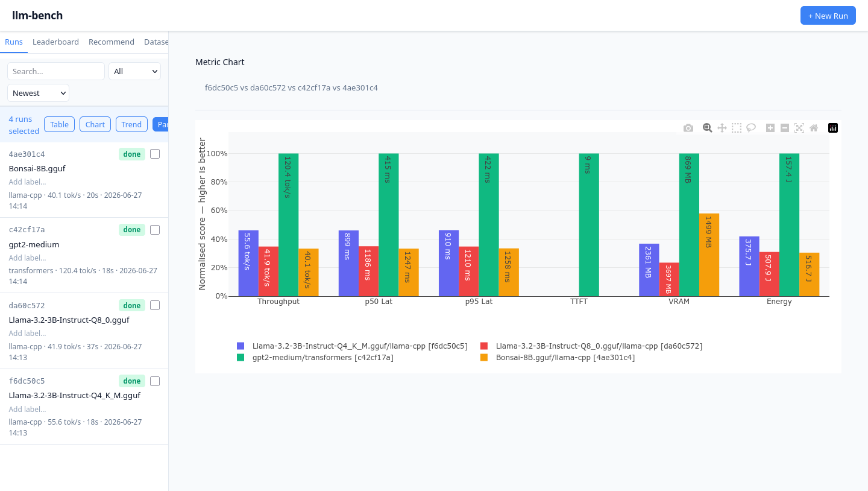Activate the Pan tool in chart modebar
868x491 pixels.
722,128
